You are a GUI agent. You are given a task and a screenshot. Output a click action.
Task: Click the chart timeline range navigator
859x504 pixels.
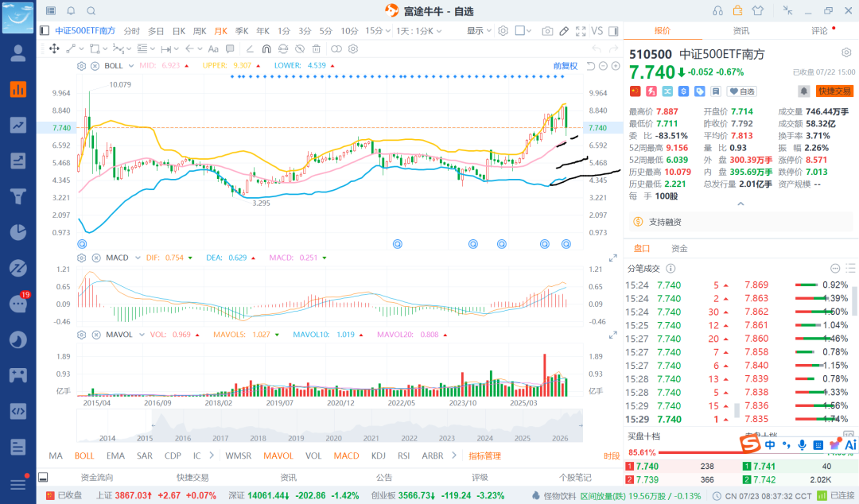(330, 425)
